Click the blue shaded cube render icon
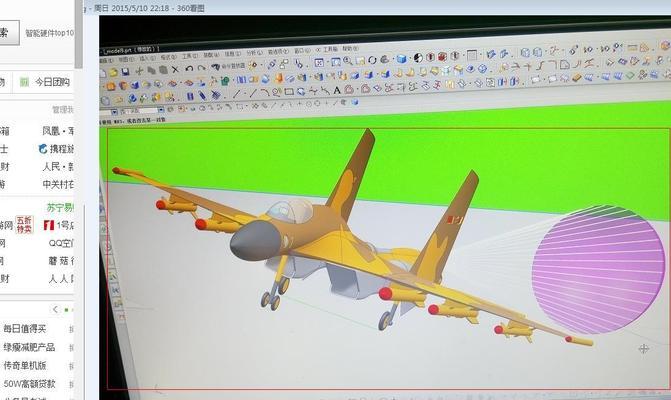Screen dimensions: 671x400 (401, 59)
